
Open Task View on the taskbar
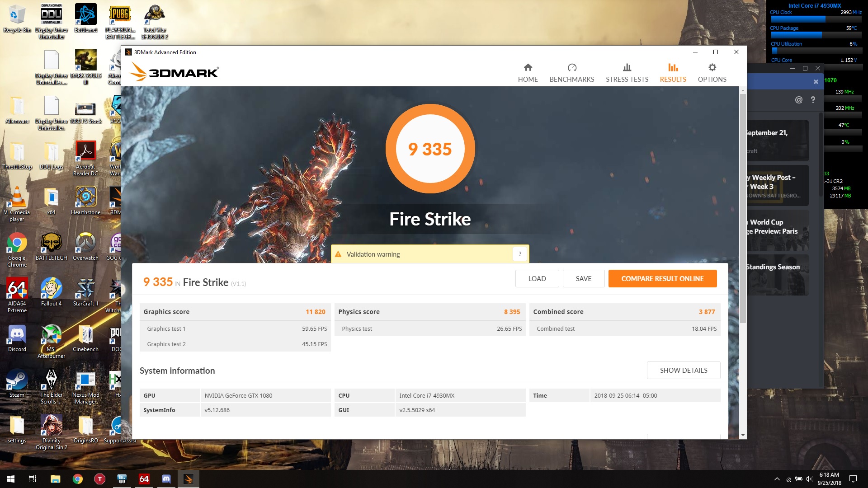(x=33, y=479)
